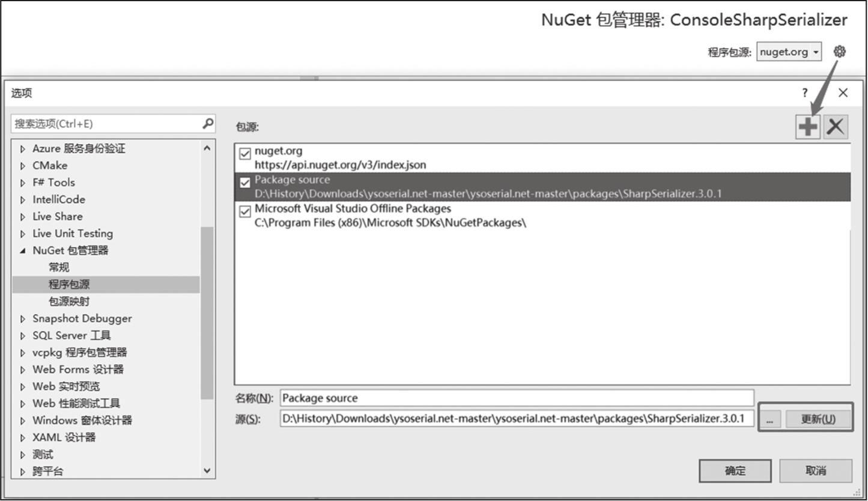Collapse the NuGet 包管理器 node

point(23,251)
